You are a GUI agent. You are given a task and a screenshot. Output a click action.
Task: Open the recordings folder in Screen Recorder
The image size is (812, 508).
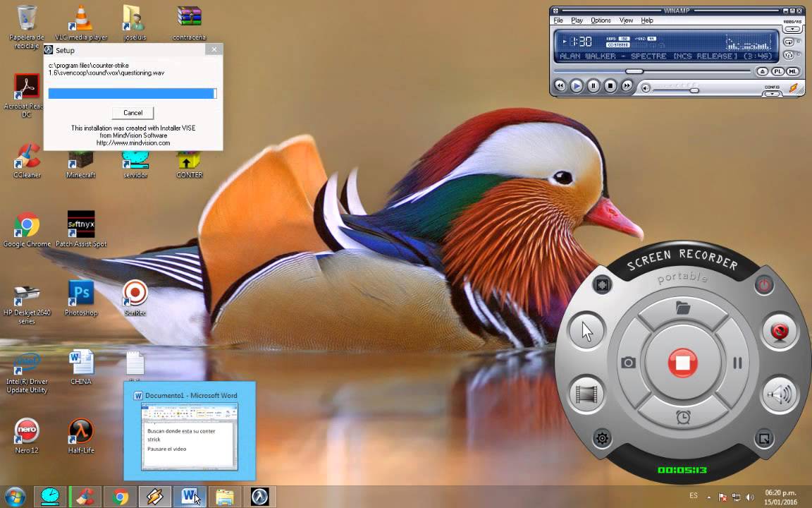pyautogui.click(x=683, y=308)
